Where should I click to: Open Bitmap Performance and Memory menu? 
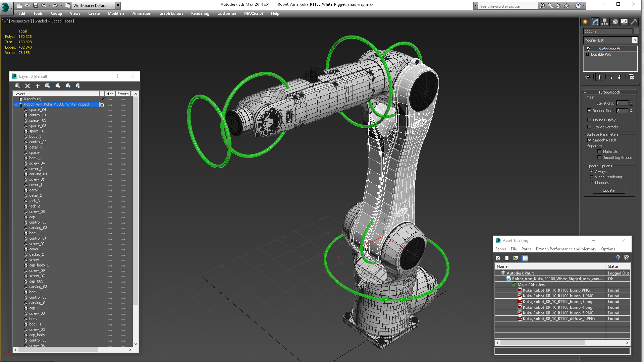pyautogui.click(x=566, y=249)
